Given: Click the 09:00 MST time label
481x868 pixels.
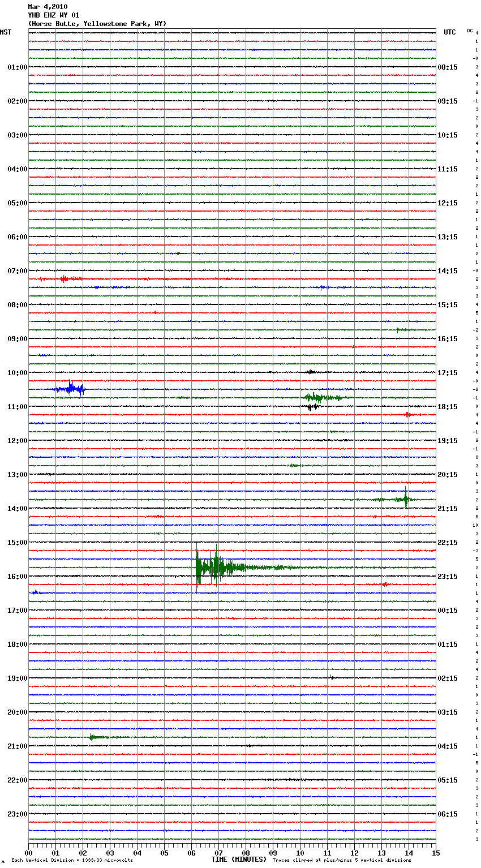Looking at the screenshot, I should click(x=18, y=339).
